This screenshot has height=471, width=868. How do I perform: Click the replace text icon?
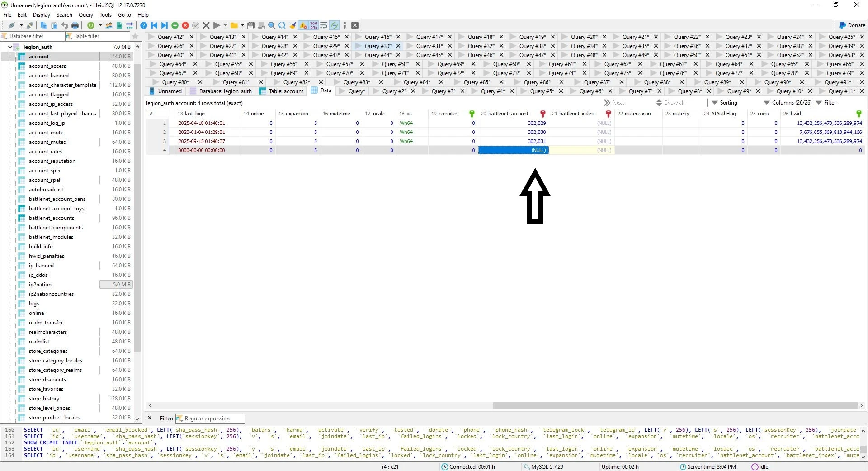(x=282, y=25)
